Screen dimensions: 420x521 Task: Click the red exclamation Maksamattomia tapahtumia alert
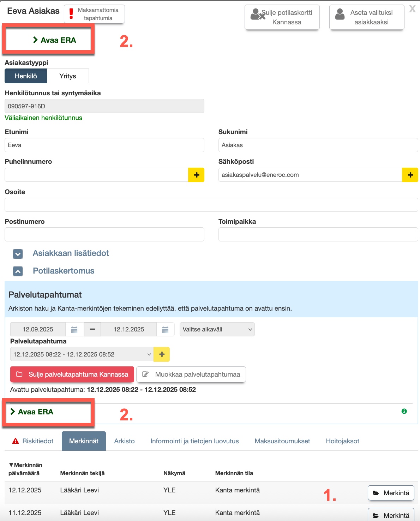[x=94, y=14]
